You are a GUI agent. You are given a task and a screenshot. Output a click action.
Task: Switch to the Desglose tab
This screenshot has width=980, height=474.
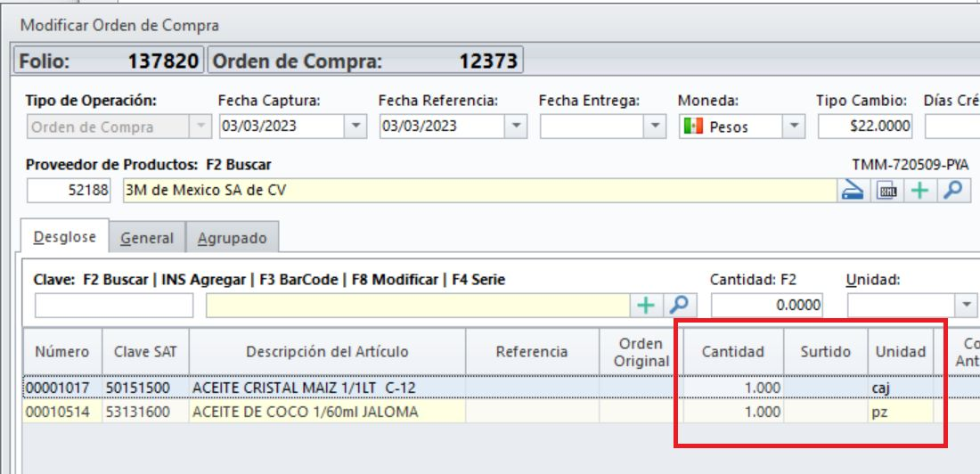pyautogui.click(x=64, y=237)
